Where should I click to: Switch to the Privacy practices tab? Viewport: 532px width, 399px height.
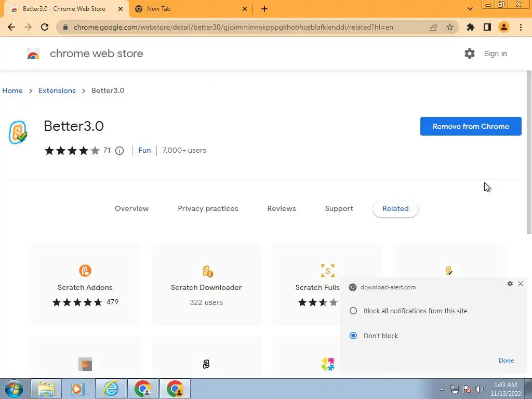208,209
